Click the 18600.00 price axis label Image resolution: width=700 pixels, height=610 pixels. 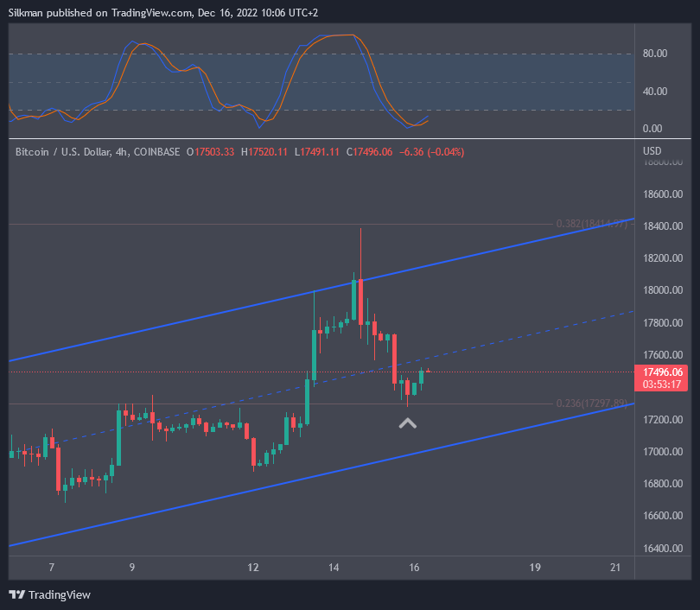[x=663, y=194]
